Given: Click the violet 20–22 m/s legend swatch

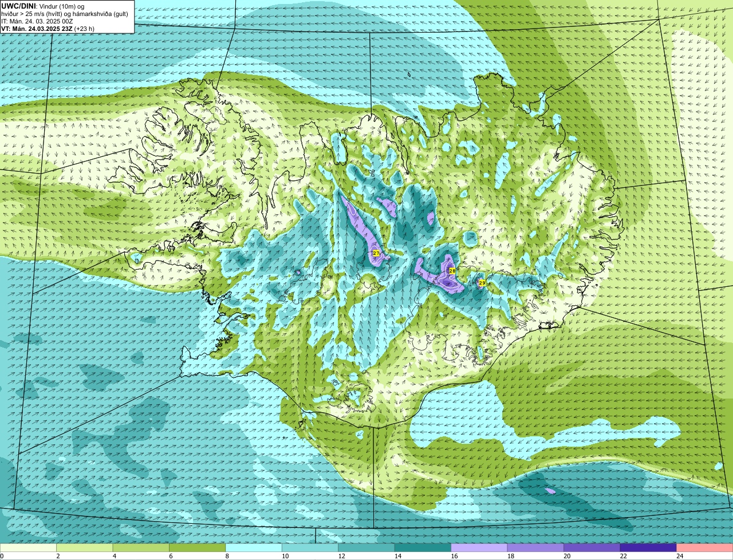Looking at the screenshot, I should click(x=592, y=547).
